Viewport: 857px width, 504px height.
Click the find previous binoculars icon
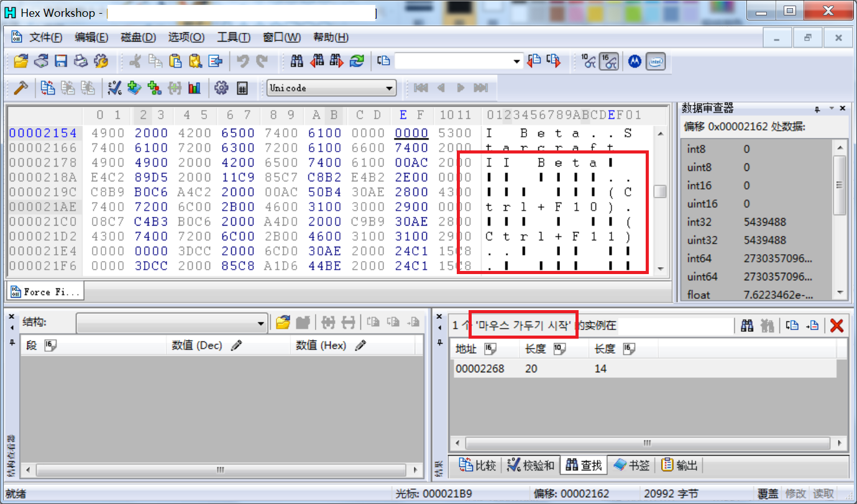point(317,61)
